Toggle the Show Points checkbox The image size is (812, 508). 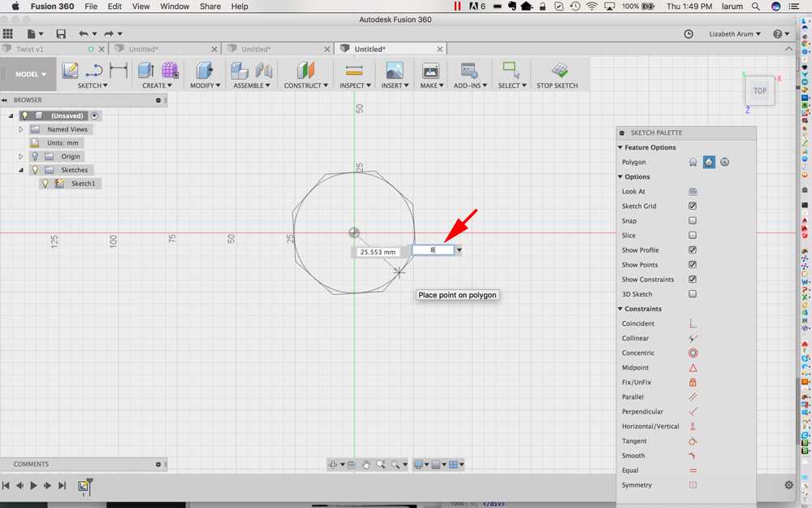click(693, 265)
